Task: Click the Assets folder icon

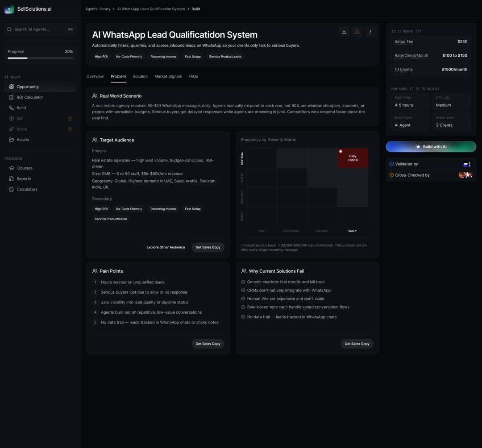Action: point(11,140)
